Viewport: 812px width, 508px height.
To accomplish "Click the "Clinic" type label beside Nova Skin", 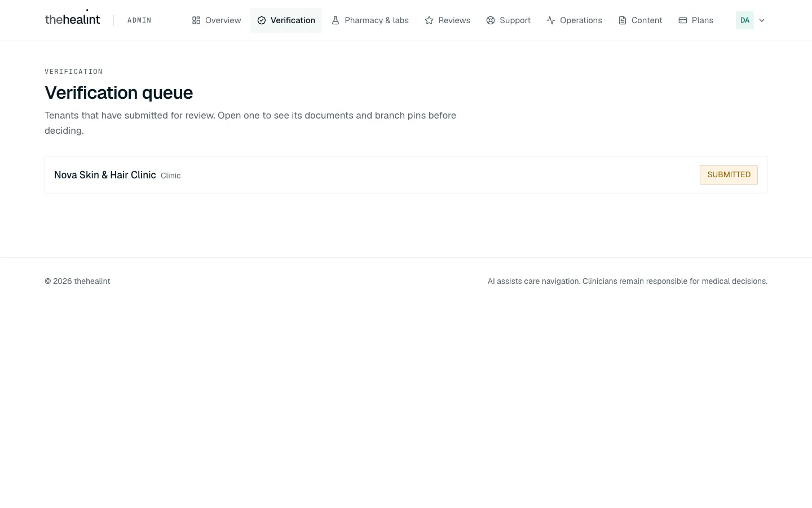I will coord(171,176).
